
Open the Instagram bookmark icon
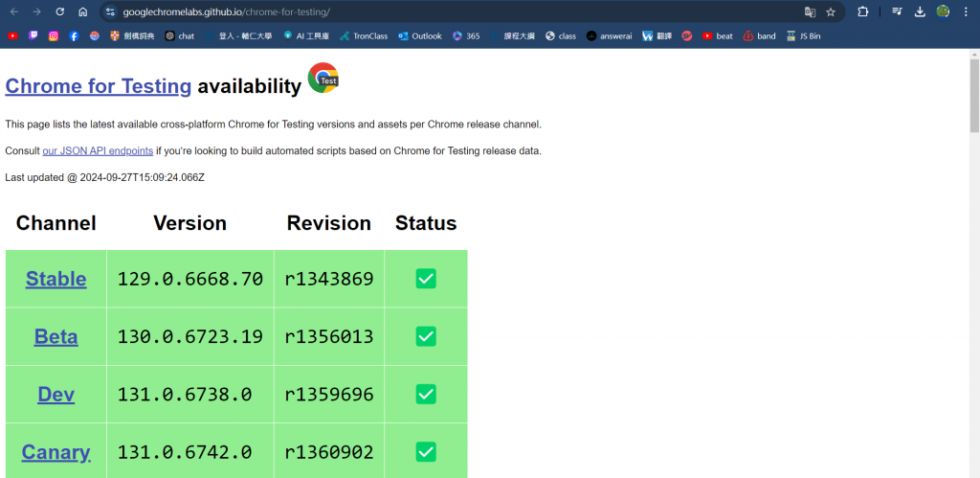(x=54, y=36)
